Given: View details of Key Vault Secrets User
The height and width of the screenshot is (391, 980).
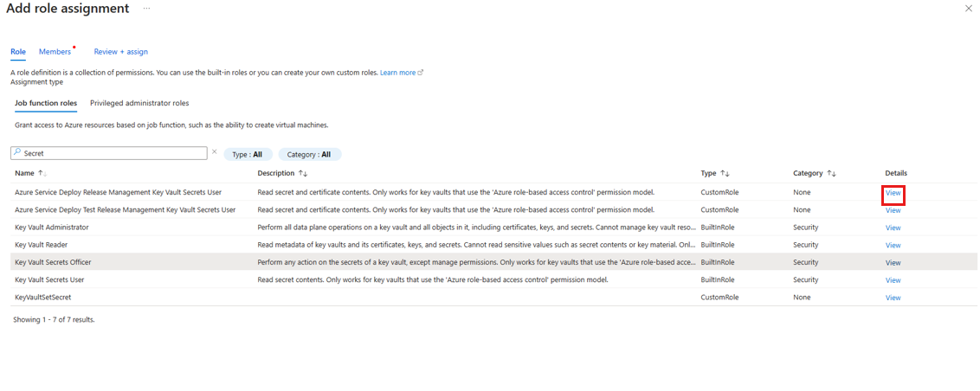Looking at the screenshot, I should click(x=893, y=280).
